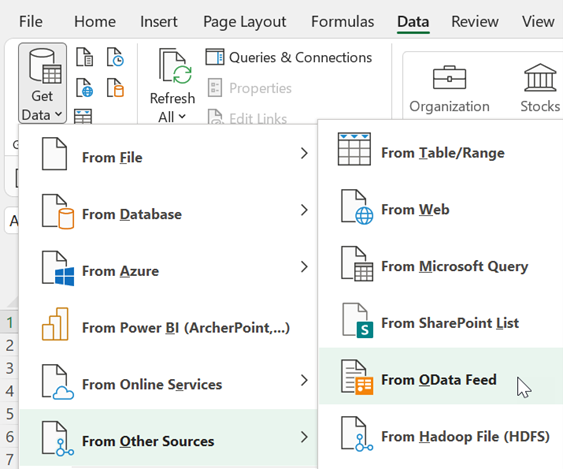563x469 pixels.
Task: Open the From Online Services submenu
Action: pos(168,381)
